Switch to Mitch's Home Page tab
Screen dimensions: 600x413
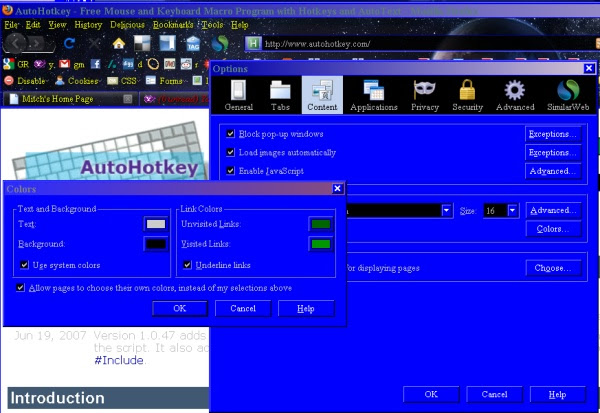point(70,99)
